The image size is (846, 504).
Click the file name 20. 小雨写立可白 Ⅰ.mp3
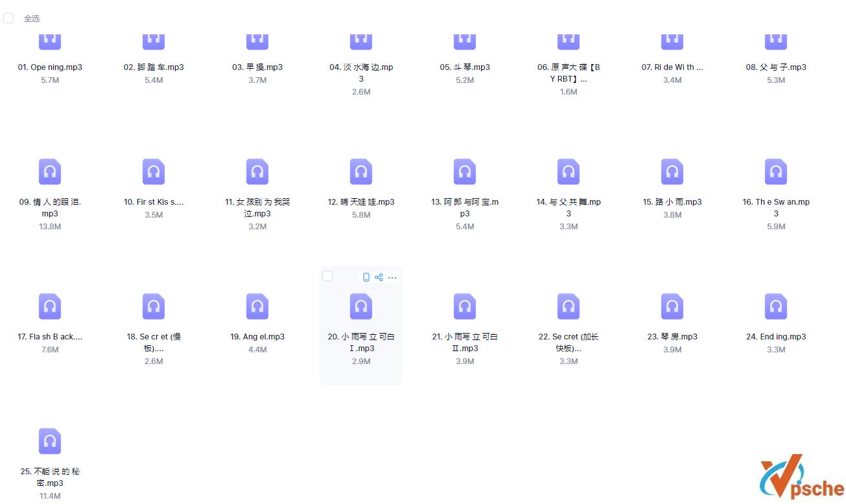pyautogui.click(x=361, y=343)
